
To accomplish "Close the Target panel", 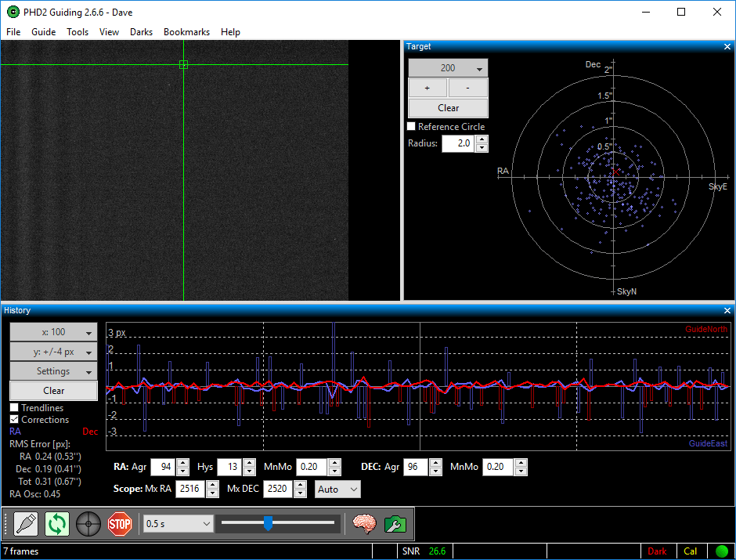I will [727, 47].
